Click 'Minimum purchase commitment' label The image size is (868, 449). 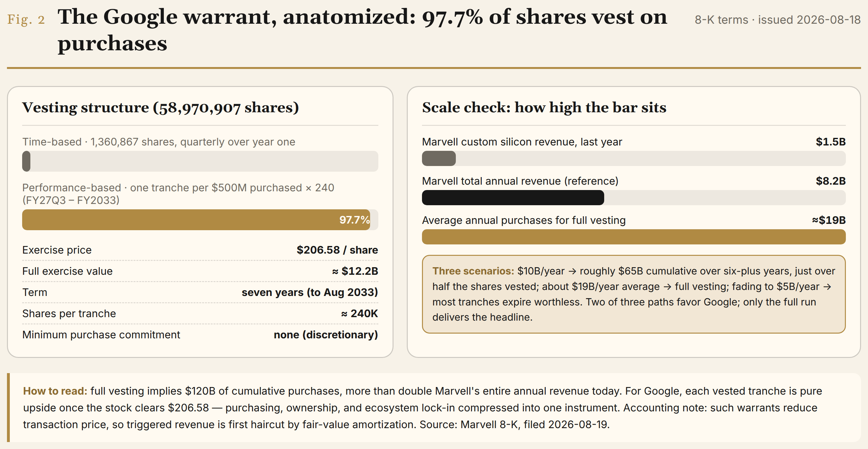tap(101, 335)
